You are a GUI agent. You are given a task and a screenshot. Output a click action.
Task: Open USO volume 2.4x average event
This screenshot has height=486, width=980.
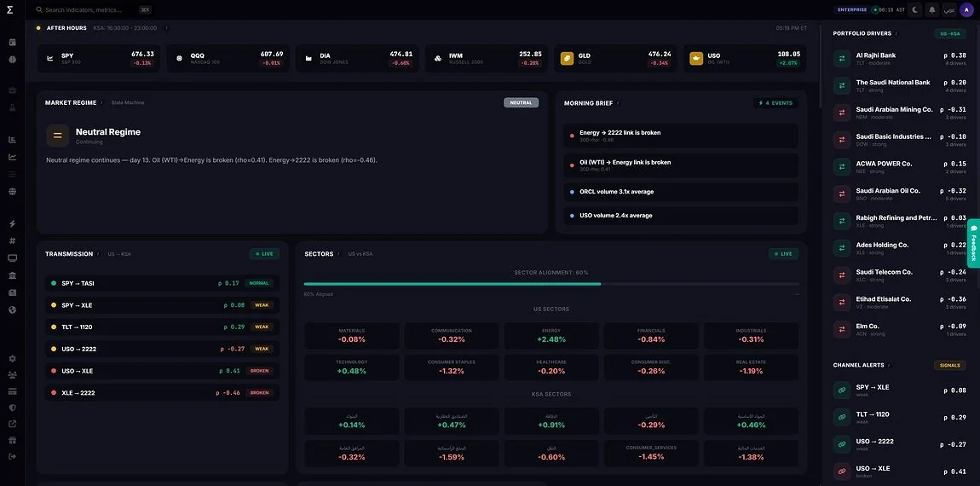tap(681, 216)
